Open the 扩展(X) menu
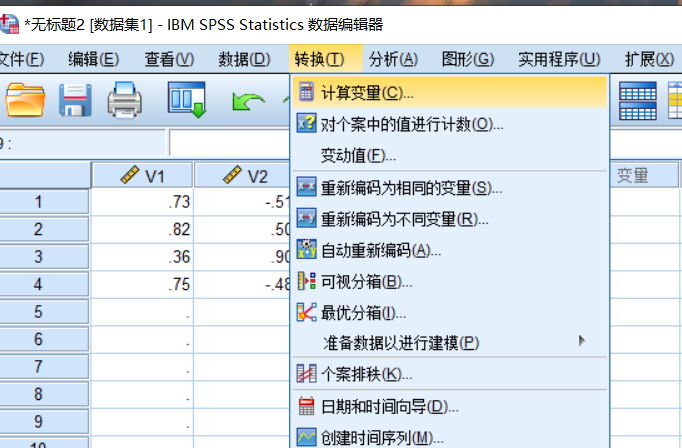This screenshot has width=682, height=448. [649, 59]
